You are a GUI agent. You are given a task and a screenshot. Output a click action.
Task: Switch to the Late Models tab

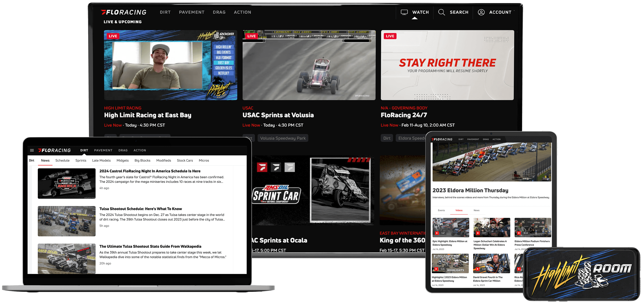click(101, 160)
